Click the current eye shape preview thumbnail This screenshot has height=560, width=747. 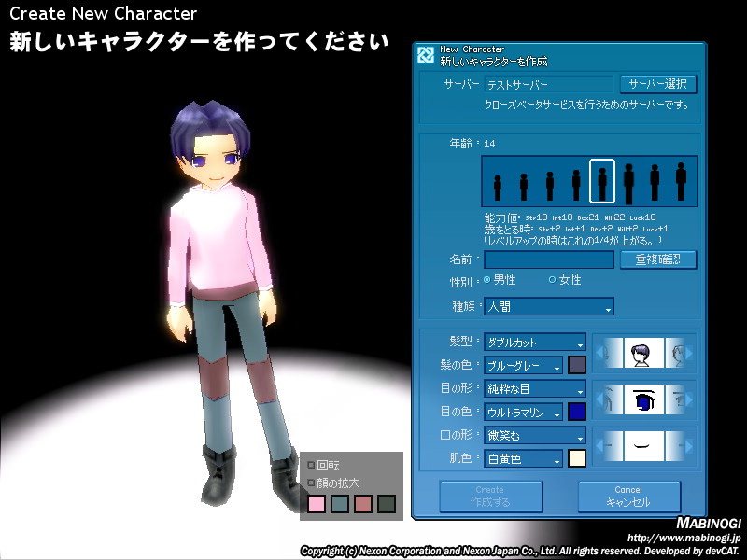click(x=643, y=399)
